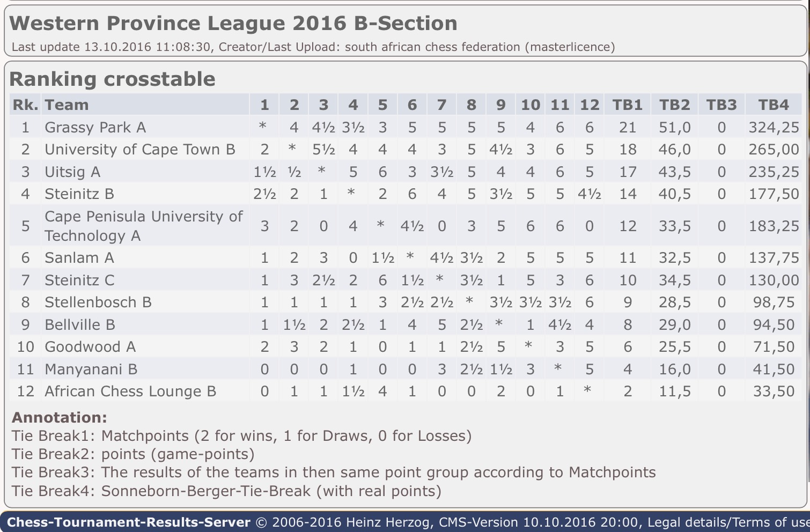
Task: Click the Team column header
Action: [67, 105]
